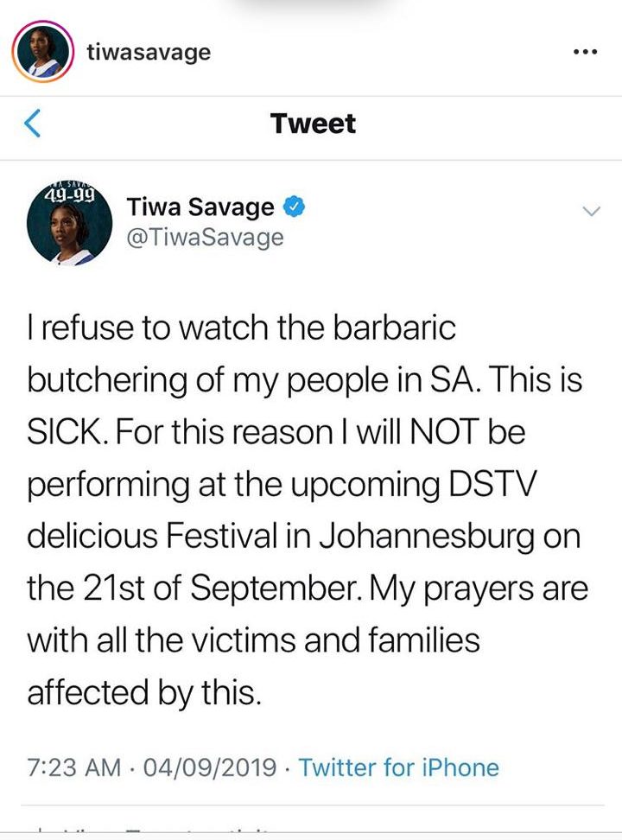This screenshot has height=840, width=622.
Task: Open the Tiwa Savage display name
Action: tap(200, 207)
